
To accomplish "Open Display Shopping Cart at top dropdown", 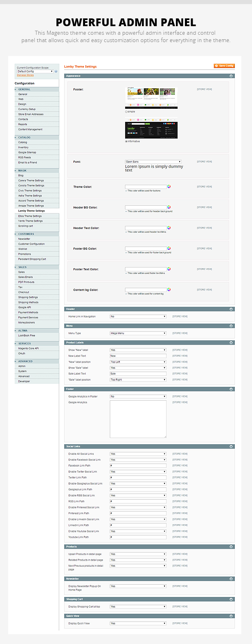I will click(138, 607).
